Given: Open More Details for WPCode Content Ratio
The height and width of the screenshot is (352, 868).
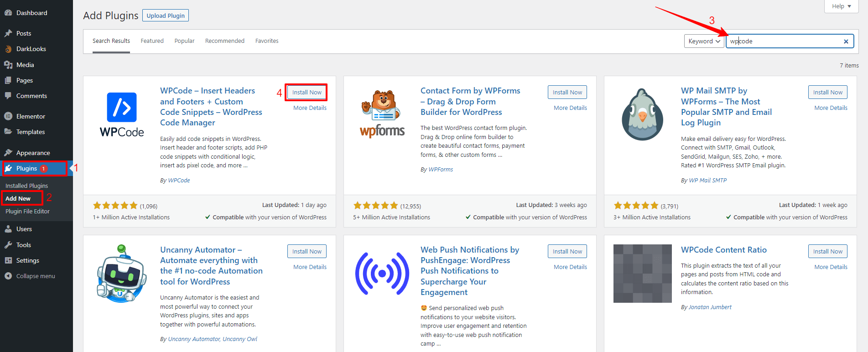Looking at the screenshot, I should pos(831,267).
